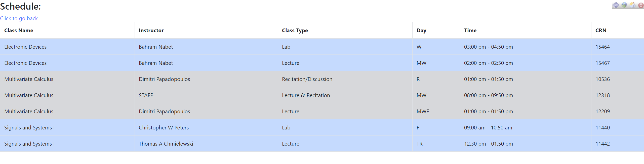
Task: Click the globe with green arrow icon
Action: (624, 5)
